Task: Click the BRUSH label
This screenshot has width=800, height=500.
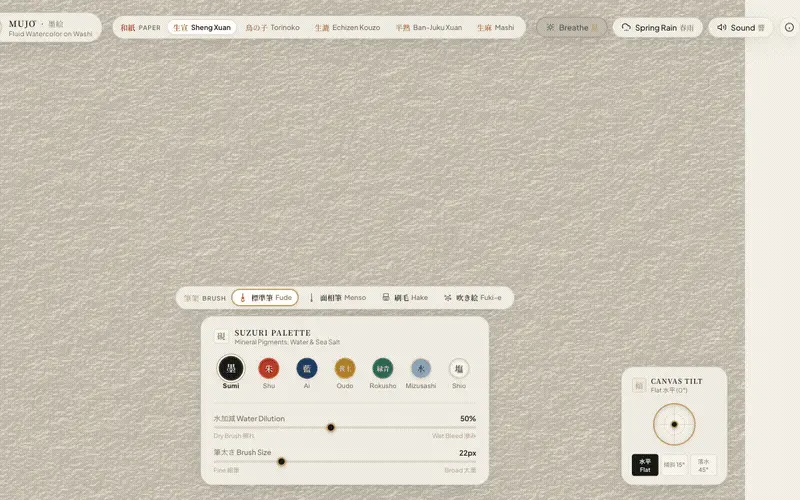Action: (x=214, y=298)
